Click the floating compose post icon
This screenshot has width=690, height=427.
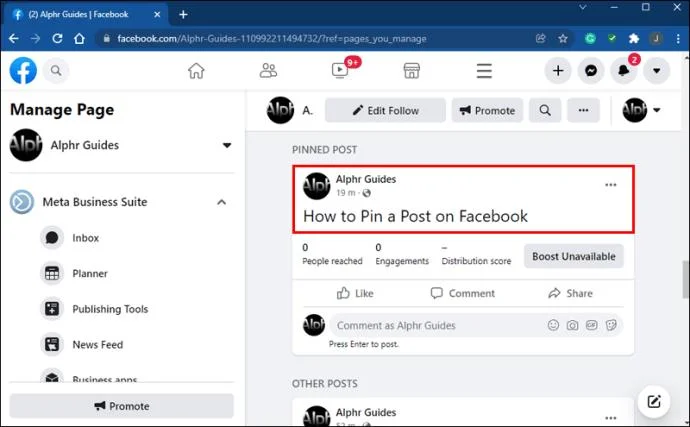[x=654, y=401]
